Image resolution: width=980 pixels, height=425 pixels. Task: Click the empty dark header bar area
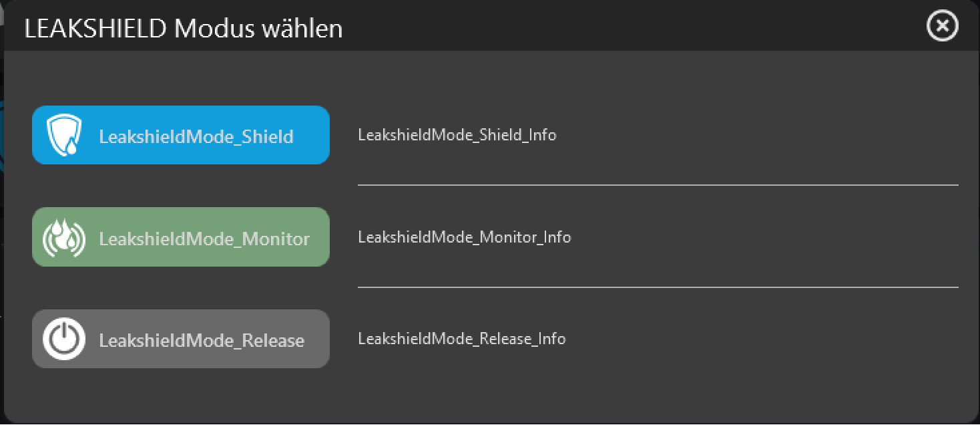pyautogui.click(x=601, y=28)
